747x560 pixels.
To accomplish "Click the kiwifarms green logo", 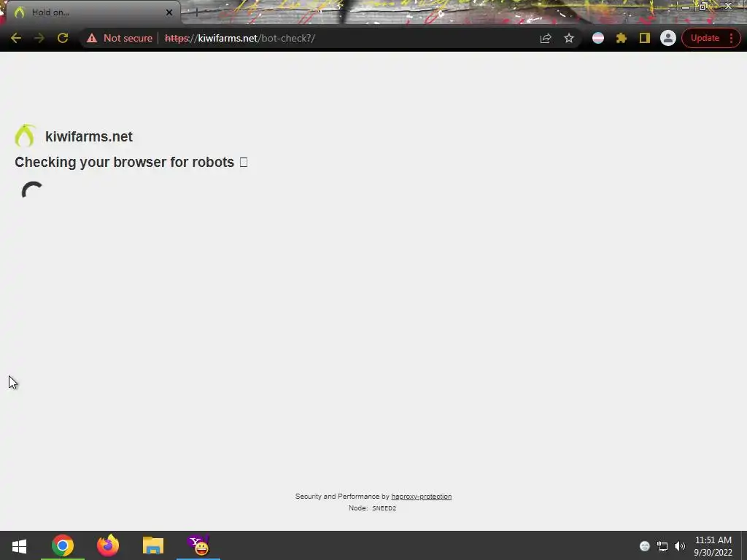I will point(25,136).
